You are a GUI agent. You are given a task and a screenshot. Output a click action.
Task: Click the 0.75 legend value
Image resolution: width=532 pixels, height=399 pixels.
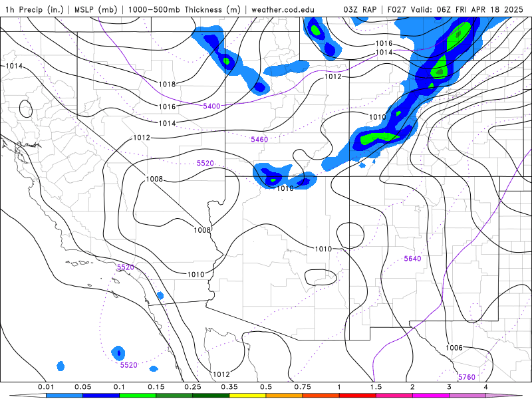pos(303,387)
